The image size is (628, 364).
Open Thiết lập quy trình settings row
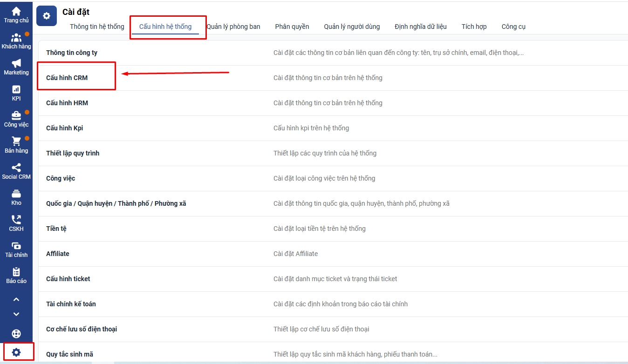(73, 153)
